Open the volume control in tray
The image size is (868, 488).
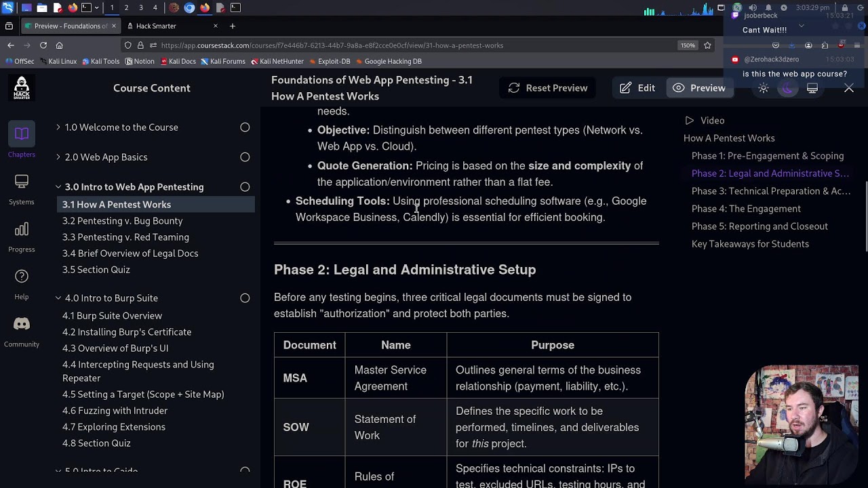[753, 7]
